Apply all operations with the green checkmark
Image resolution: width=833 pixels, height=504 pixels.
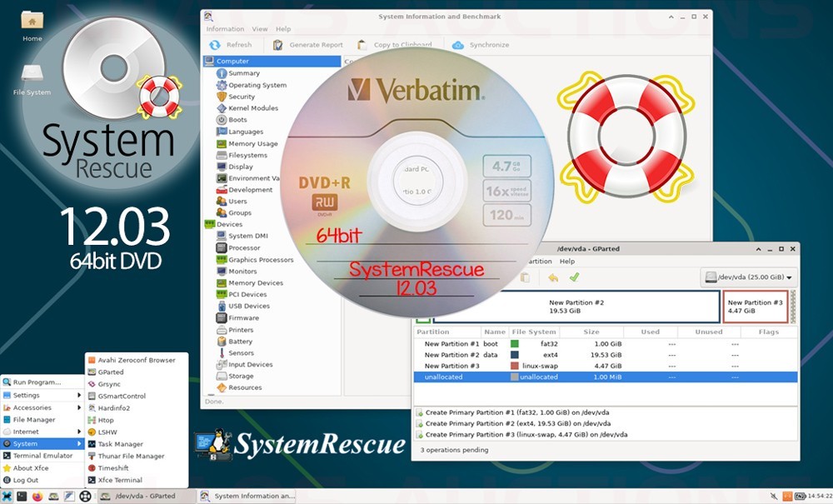(574, 277)
